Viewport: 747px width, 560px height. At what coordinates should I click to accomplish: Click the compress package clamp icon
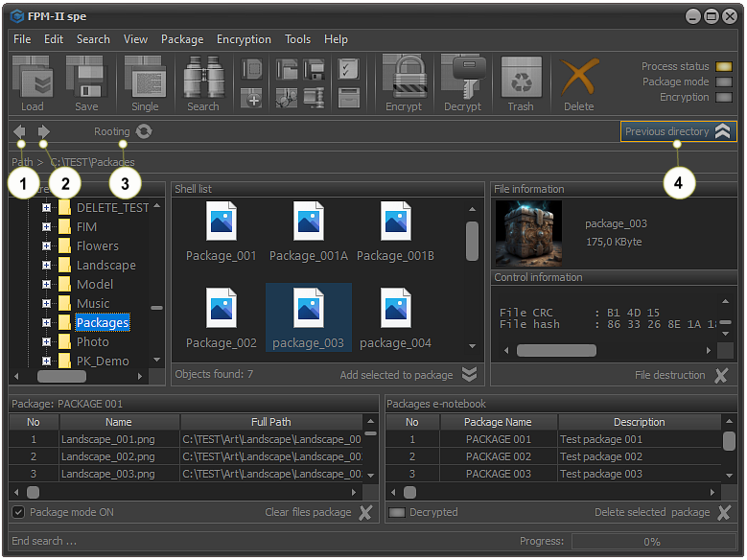pyautogui.click(x=314, y=98)
